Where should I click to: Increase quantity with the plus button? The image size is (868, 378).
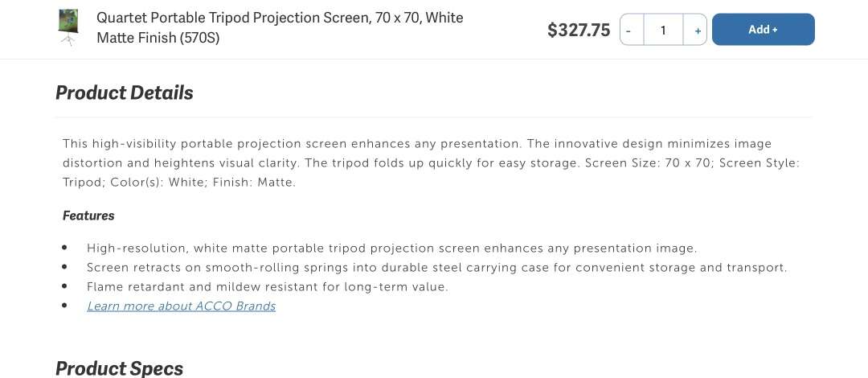coord(696,30)
